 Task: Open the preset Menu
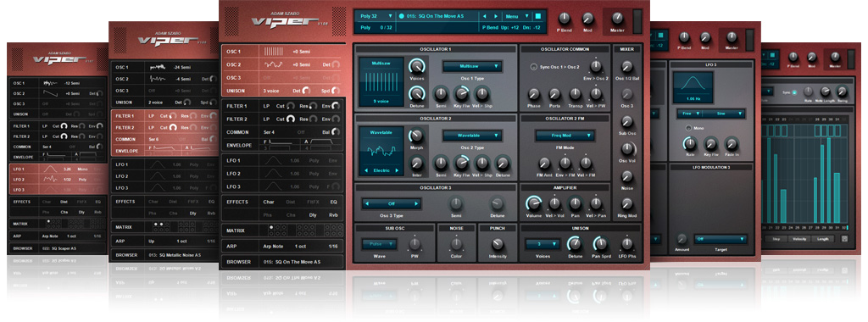click(x=516, y=16)
